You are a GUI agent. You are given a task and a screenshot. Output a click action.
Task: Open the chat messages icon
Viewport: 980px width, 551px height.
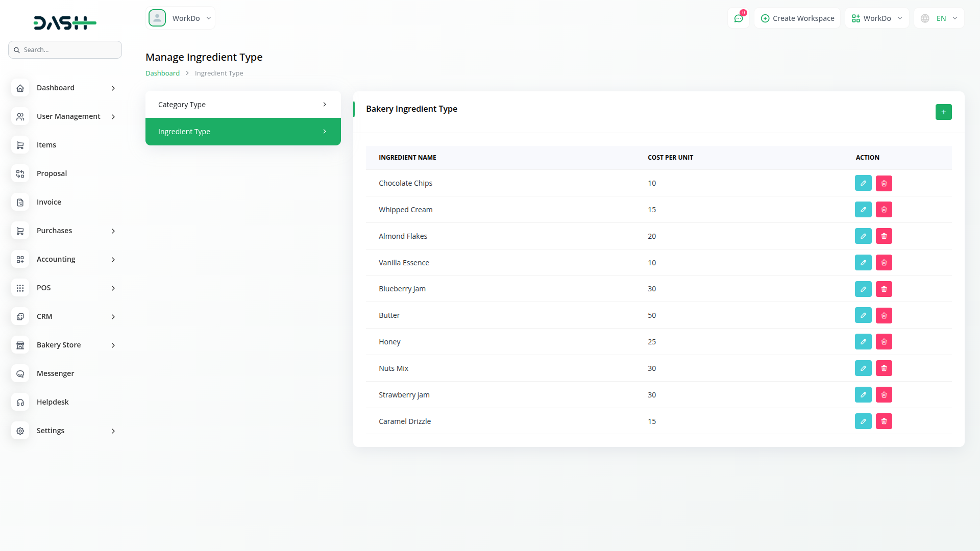point(738,18)
